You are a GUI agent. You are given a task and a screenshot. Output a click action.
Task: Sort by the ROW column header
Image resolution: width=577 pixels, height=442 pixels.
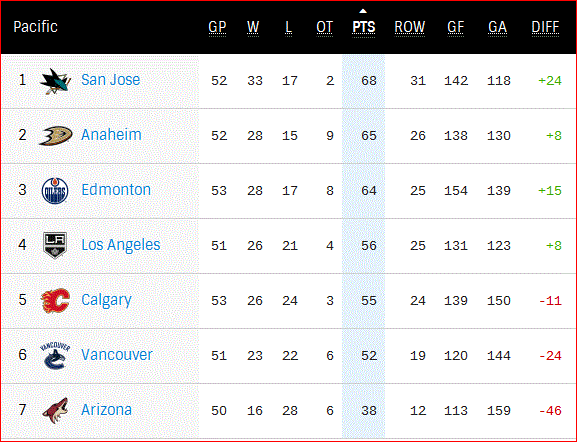coord(410,27)
